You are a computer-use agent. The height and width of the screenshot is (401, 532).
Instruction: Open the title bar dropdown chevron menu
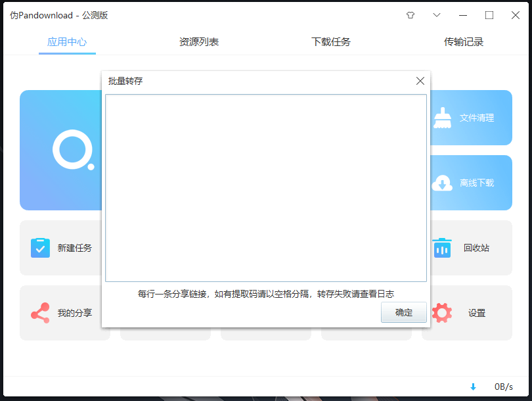(437, 15)
